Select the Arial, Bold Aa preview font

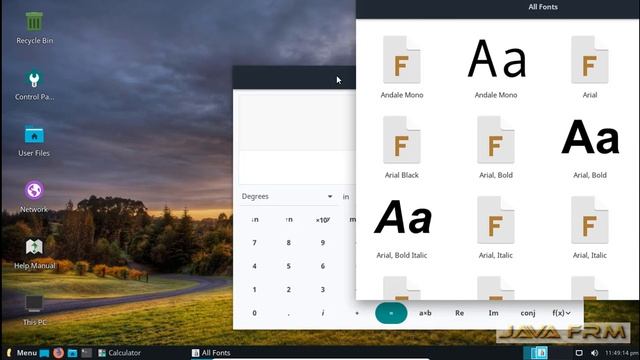[x=590, y=148]
